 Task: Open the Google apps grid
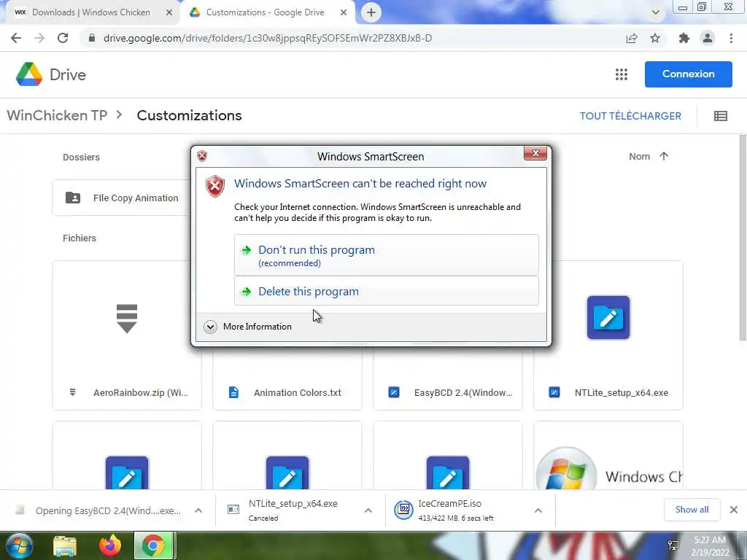pos(622,74)
